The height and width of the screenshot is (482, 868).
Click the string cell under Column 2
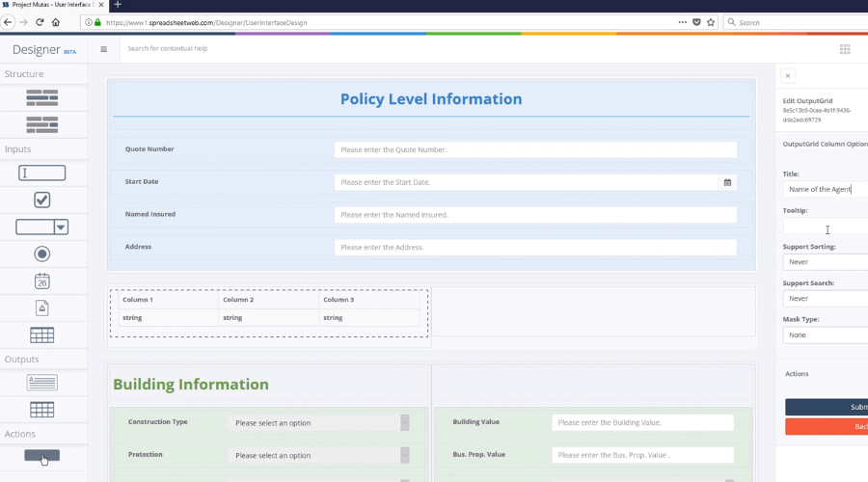[268, 318]
